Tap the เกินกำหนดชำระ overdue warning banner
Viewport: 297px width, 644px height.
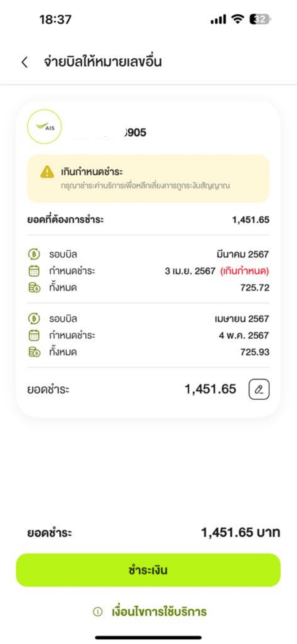point(148,179)
